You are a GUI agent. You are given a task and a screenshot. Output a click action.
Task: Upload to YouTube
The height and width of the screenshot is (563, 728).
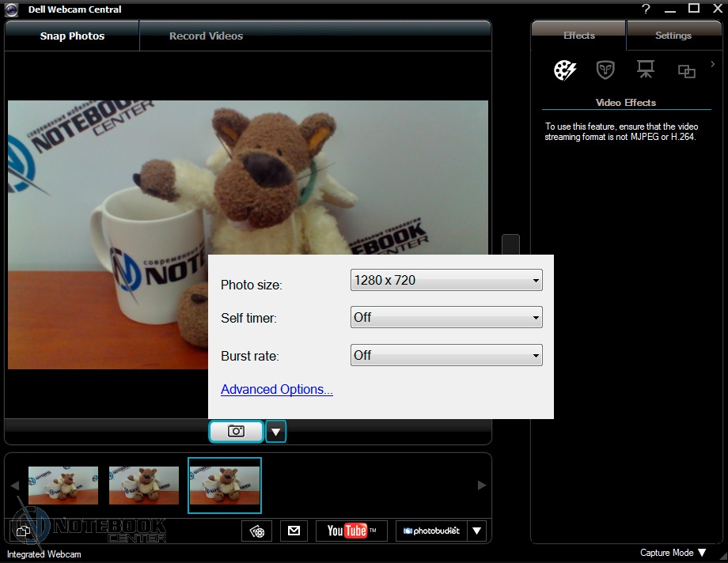tap(351, 531)
